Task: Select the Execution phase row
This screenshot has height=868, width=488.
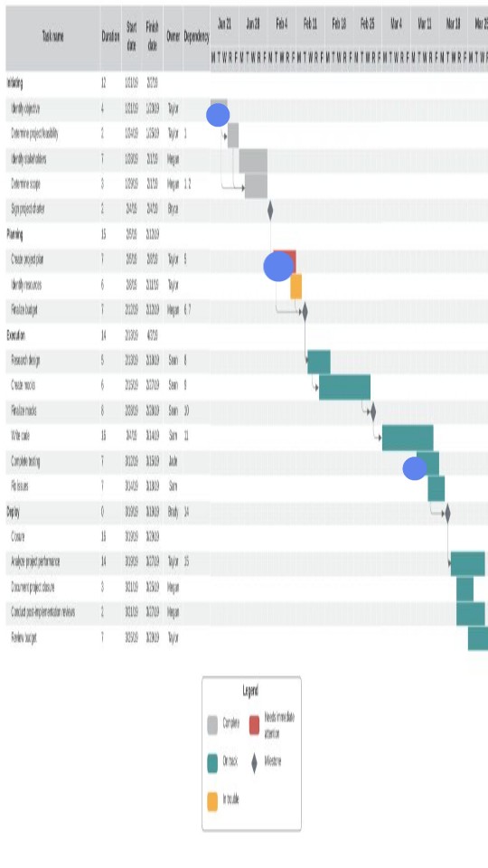Action: coord(246,335)
